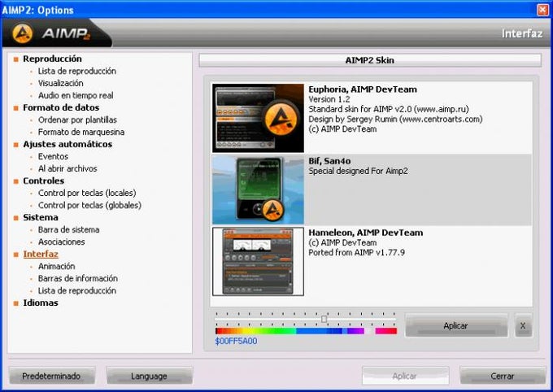Click the rainbow color spectrum bar
The height and width of the screenshot is (392, 553).
(x=306, y=331)
